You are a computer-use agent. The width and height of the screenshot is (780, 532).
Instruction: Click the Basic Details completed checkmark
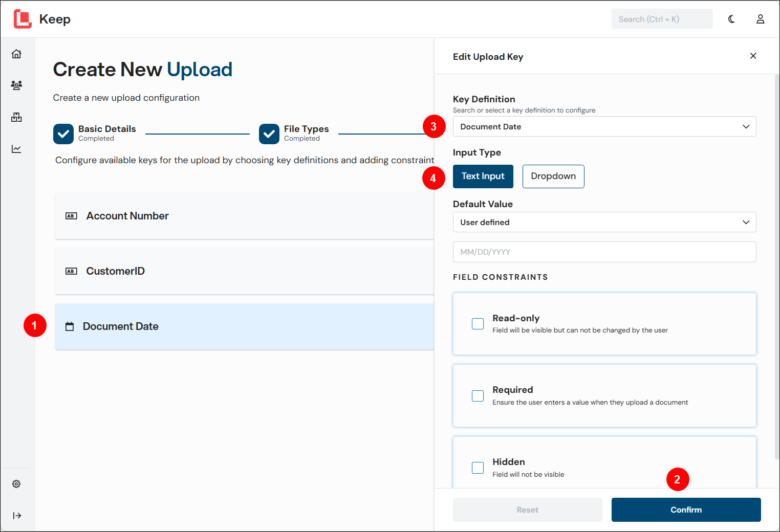(x=63, y=134)
